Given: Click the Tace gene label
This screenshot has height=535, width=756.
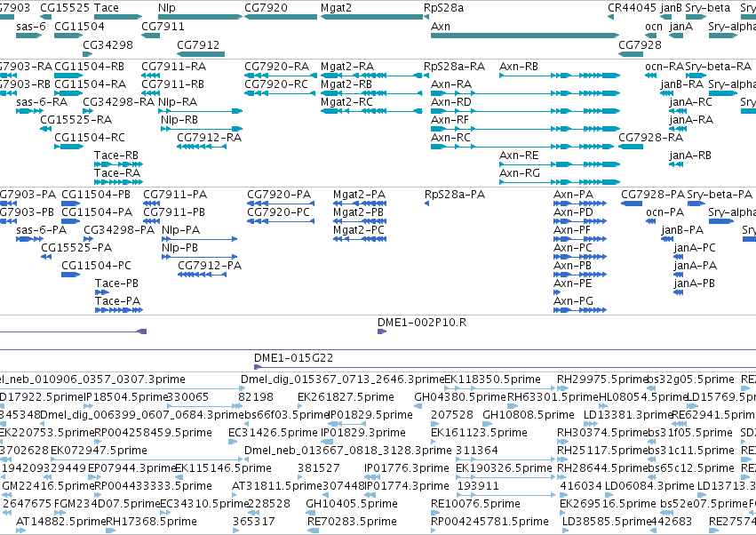Looking at the screenshot, I should [106, 8].
